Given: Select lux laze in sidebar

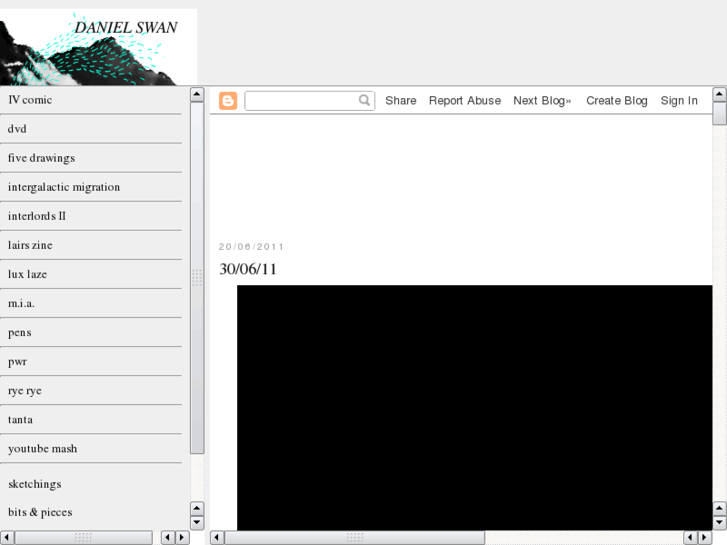Looking at the screenshot, I should coord(27,274).
